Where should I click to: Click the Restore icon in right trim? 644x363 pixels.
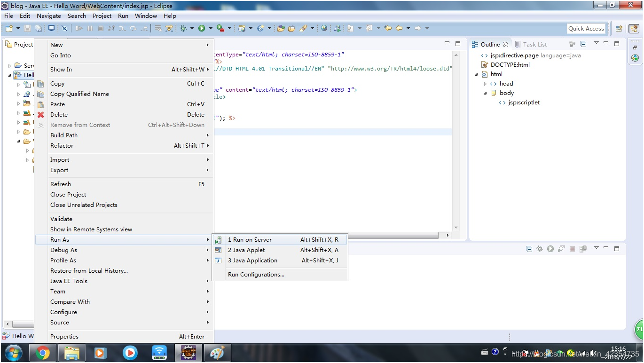pos(635,47)
